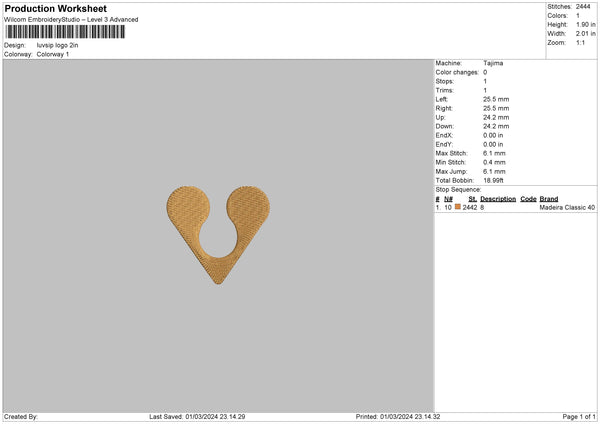Viewport: 600px width, 424px height.
Task: Click the 'Created By:' footer label
Action: point(21,417)
